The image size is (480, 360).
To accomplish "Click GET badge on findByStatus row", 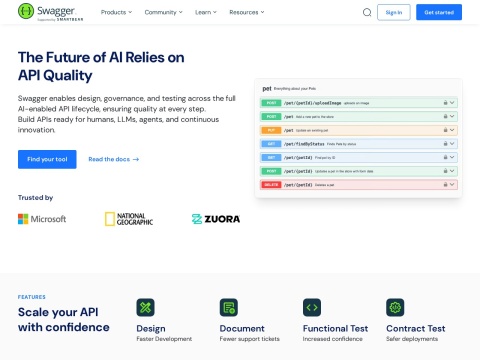I will (x=271, y=144).
